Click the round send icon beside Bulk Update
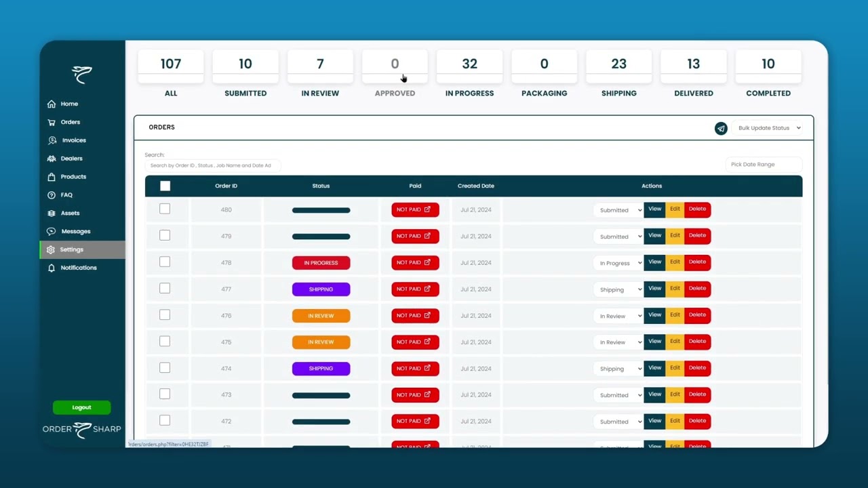This screenshot has width=868, height=488. tap(721, 128)
